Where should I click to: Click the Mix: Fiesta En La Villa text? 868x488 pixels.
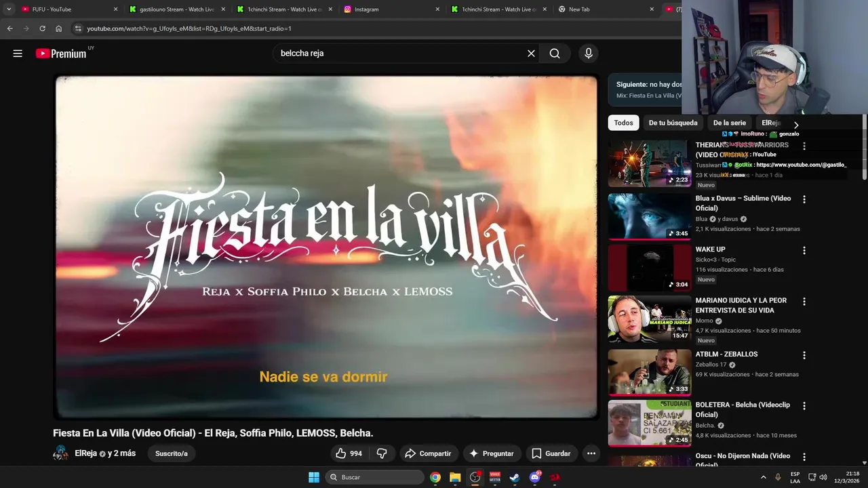[x=649, y=96]
